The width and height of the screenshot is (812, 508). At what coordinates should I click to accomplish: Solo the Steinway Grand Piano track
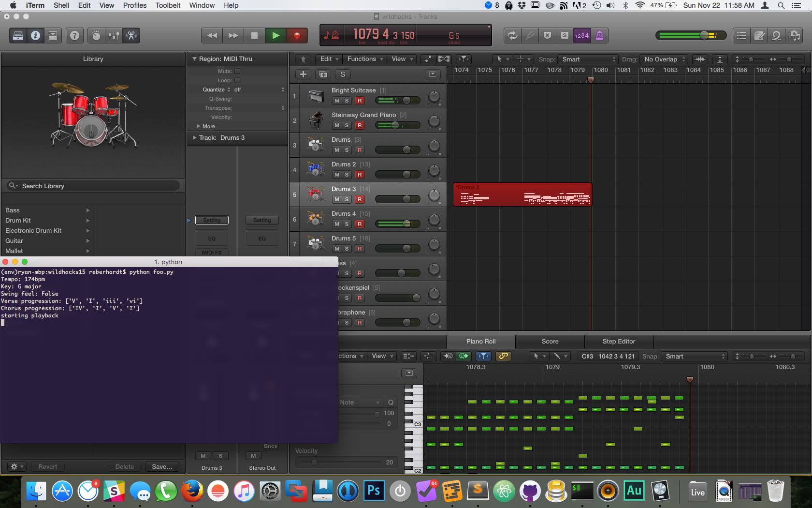click(347, 125)
